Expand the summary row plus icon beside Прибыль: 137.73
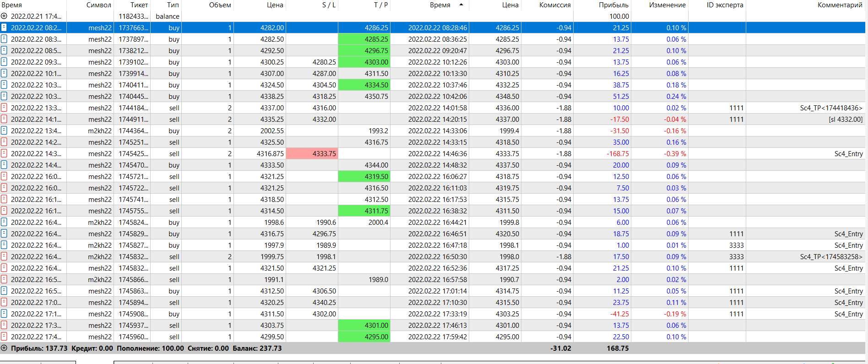868x364 pixels. 4,348
